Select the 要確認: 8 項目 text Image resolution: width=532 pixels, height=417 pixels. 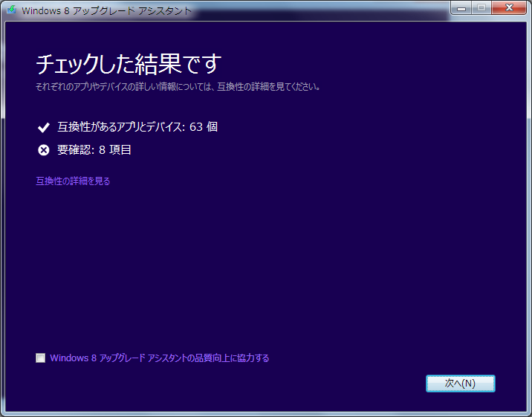click(x=94, y=149)
